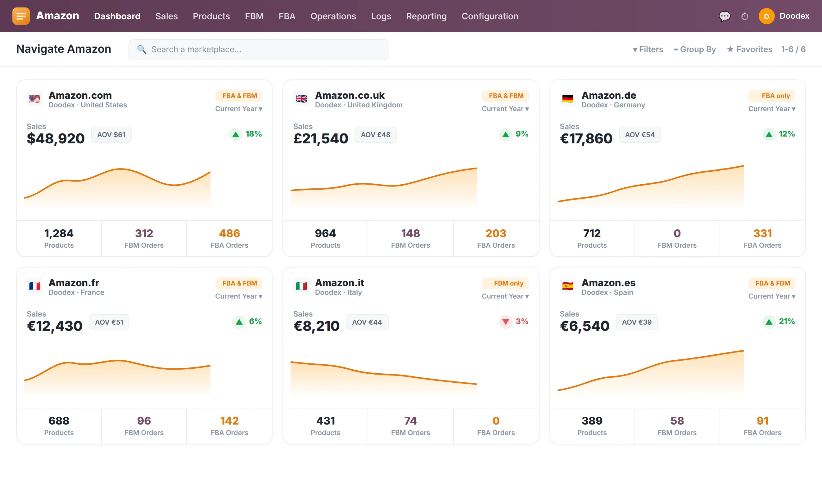Open the Configuration menu
This screenshot has width=822, height=504.
(x=490, y=16)
